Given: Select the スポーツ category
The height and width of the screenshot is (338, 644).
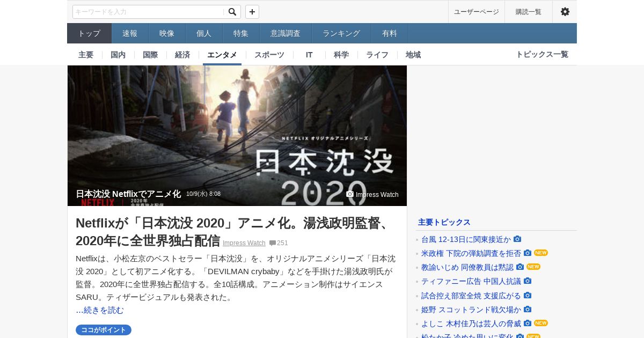Looking at the screenshot, I should point(269,55).
